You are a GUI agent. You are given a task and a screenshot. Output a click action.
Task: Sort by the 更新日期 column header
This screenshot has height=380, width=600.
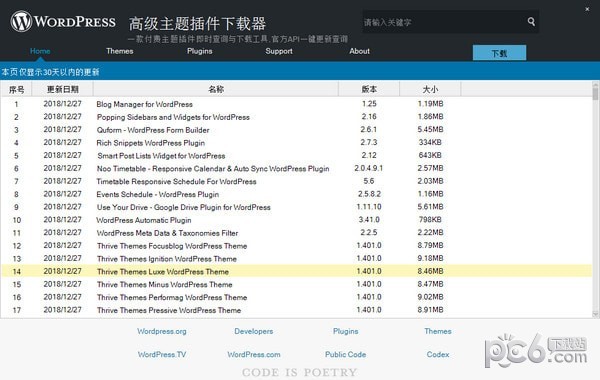tap(62, 89)
